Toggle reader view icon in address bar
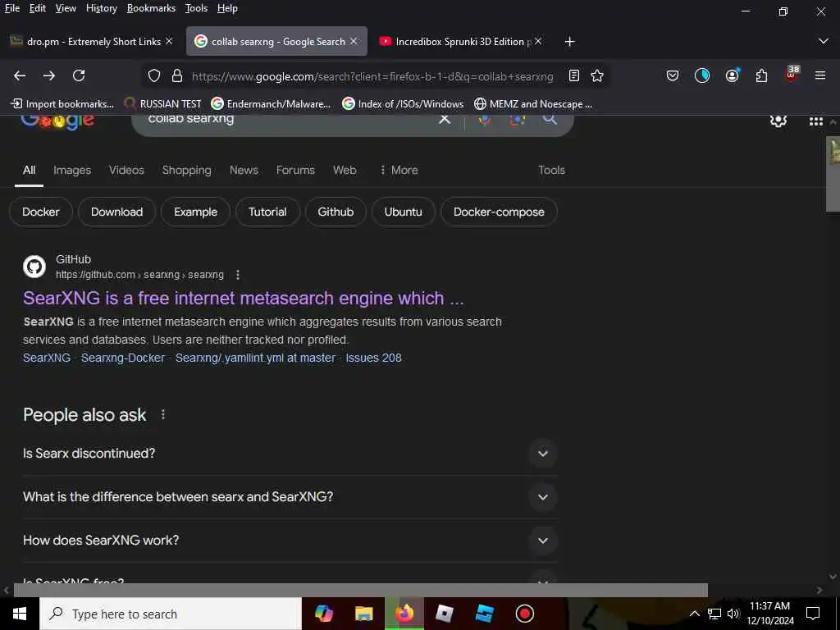 tap(574, 76)
